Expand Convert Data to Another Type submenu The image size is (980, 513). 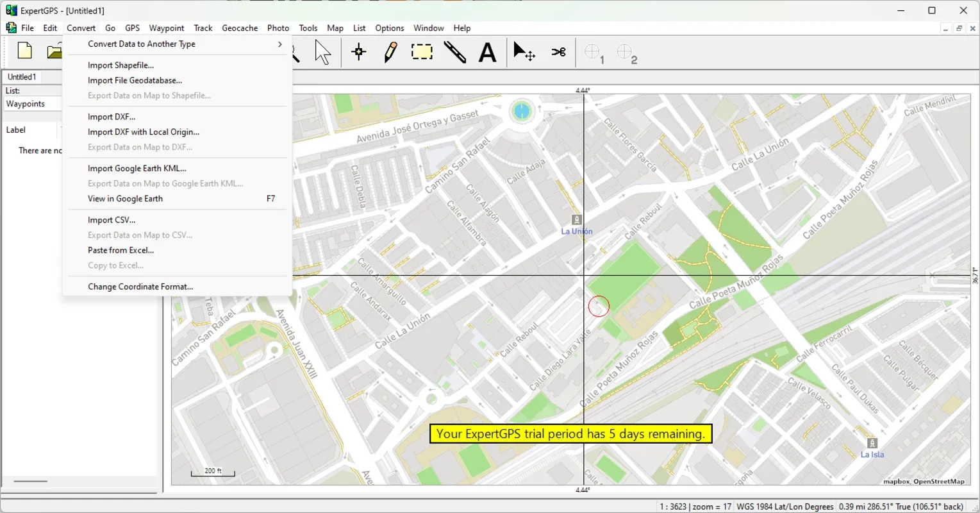click(x=178, y=44)
